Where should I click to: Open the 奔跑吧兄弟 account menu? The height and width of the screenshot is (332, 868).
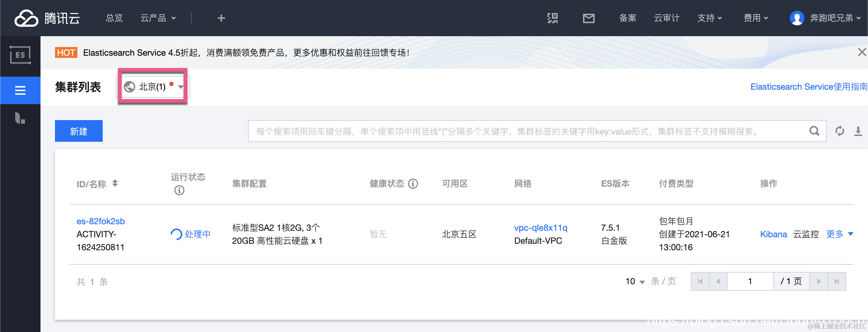tap(835, 18)
